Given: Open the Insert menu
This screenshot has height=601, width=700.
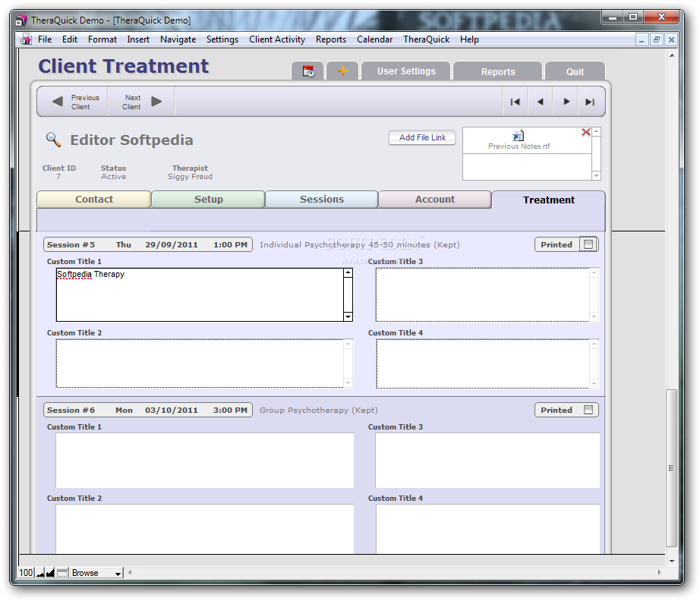Looking at the screenshot, I should pyautogui.click(x=138, y=39).
